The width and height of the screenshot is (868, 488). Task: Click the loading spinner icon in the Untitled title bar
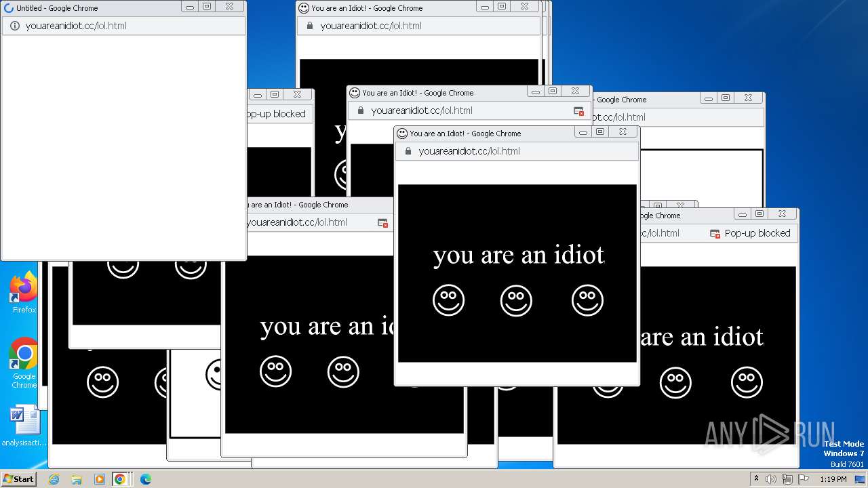click(x=9, y=8)
